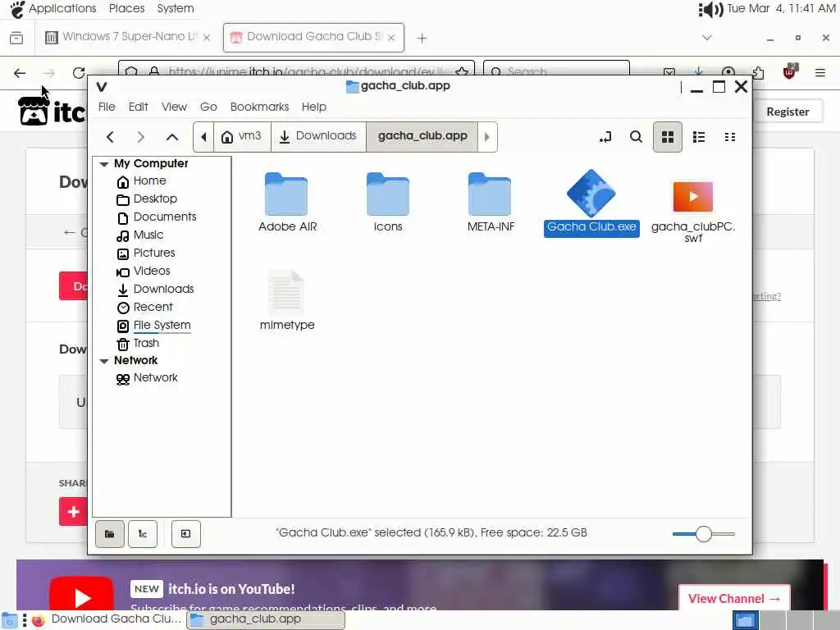Open the Go menu

click(x=208, y=107)
